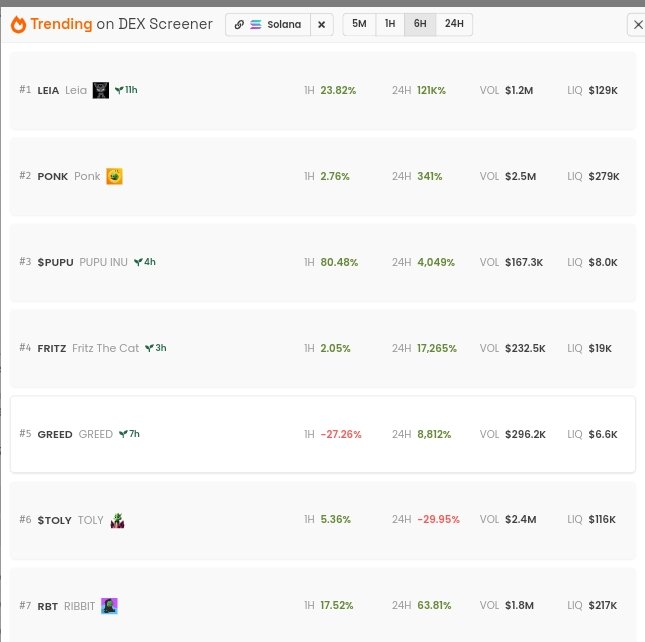Click the sprout age icon on the FRITZ row

[x=149, y=348]
